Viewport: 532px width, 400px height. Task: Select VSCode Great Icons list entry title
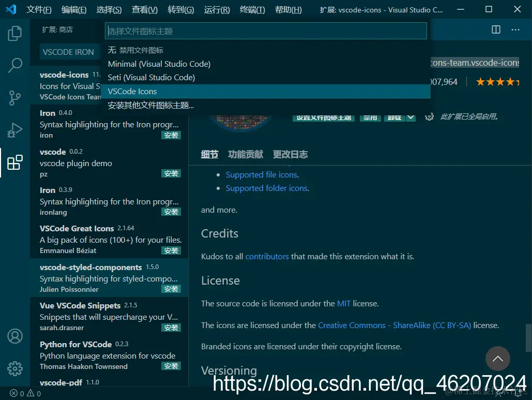[77, 229]
